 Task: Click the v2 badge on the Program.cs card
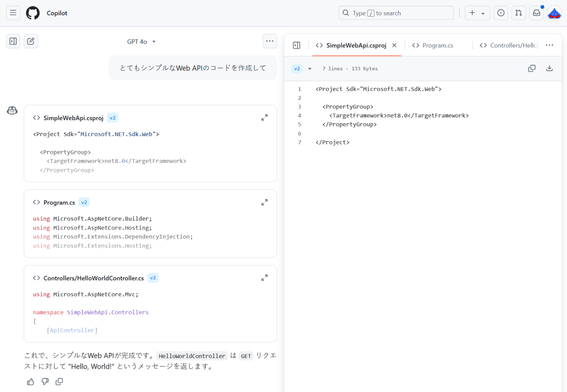tap(84, 202)
